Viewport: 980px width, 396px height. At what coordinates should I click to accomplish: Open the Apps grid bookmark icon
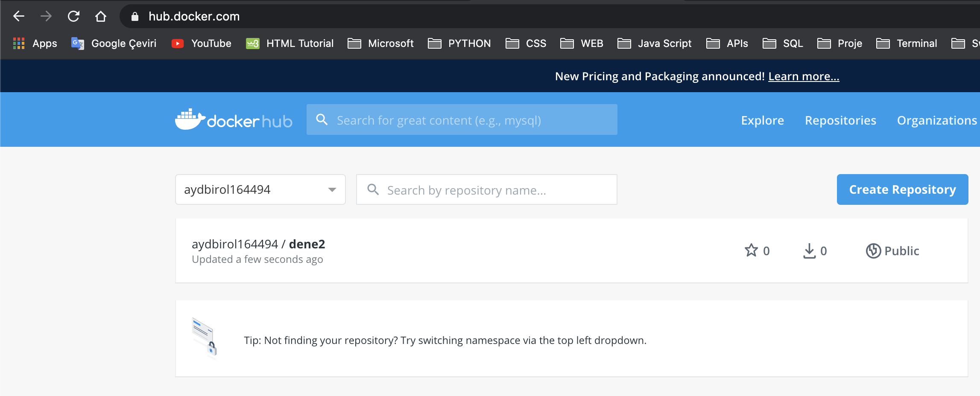tap(19, 44)
